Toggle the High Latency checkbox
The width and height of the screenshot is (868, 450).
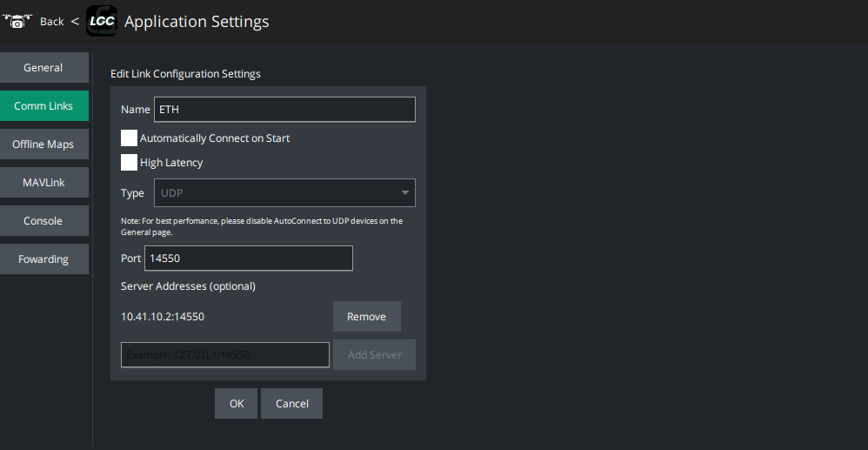click(129, 163)
